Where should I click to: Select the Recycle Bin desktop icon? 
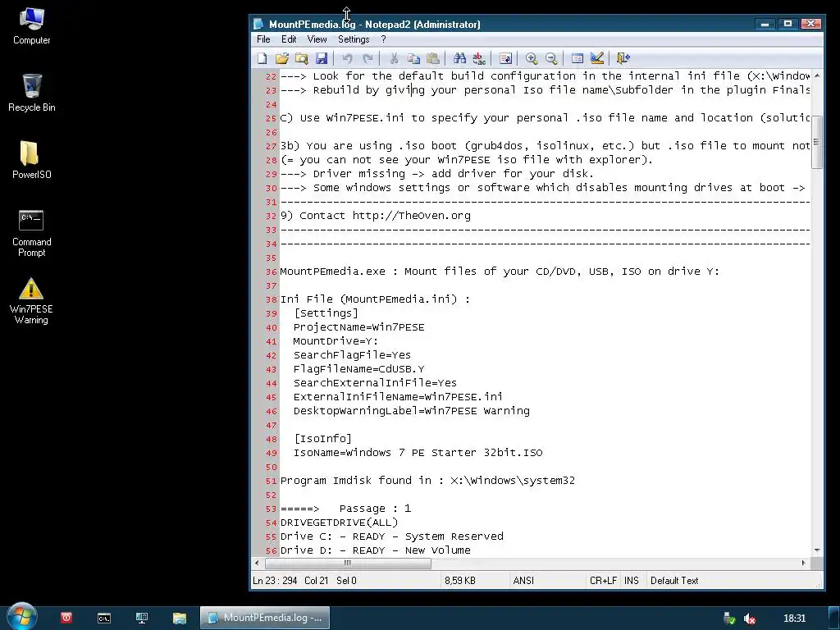click(32, 94)
